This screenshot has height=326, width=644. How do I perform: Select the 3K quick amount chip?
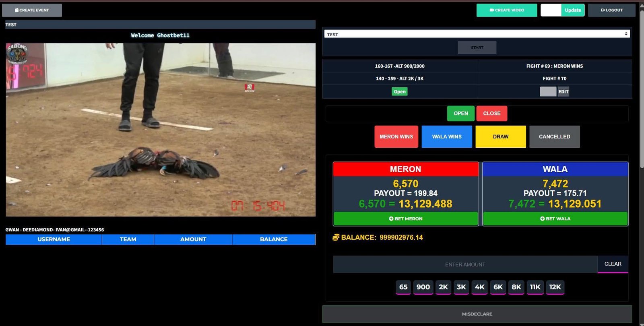461,287
